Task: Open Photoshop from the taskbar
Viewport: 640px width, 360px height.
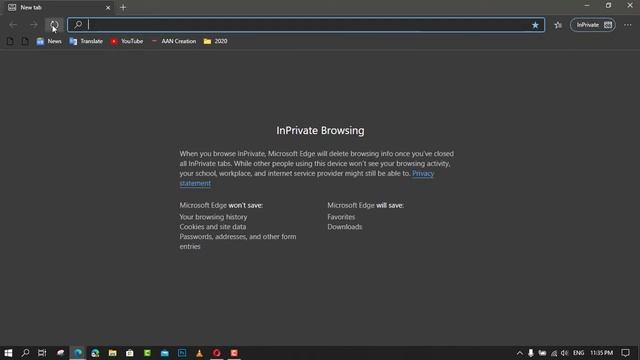Action: click(182, 353)
